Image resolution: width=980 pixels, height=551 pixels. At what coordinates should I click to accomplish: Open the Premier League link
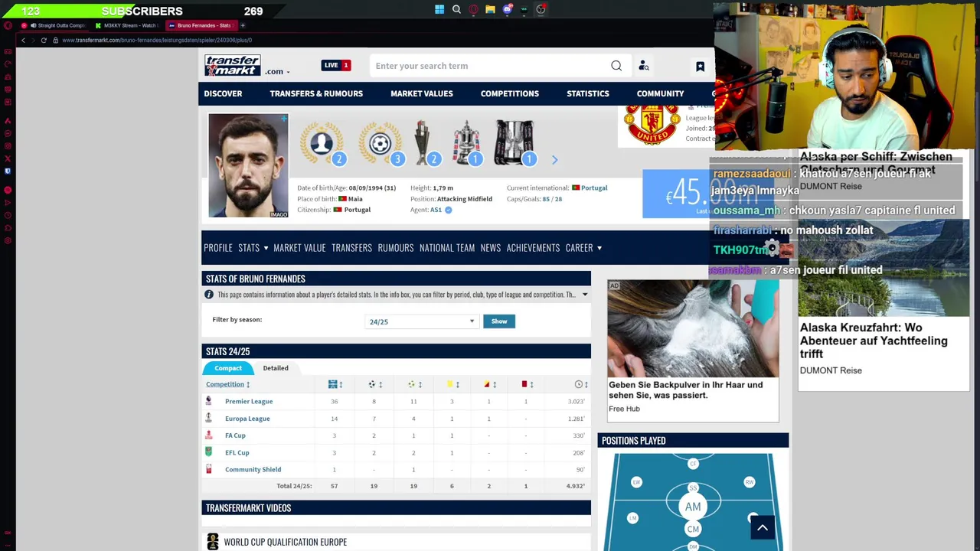(249, 401)
